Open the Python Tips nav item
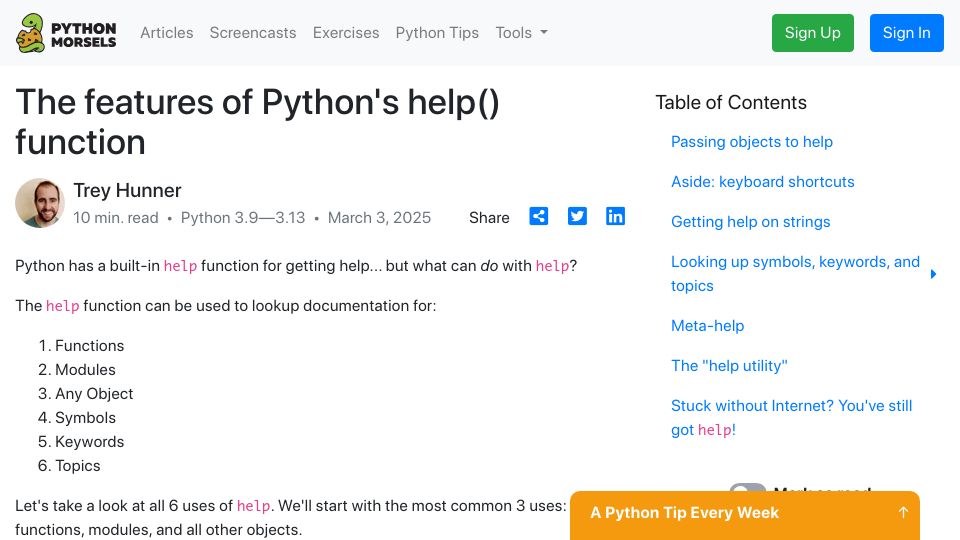The image size is (960, 540). (x=437, y=32)
